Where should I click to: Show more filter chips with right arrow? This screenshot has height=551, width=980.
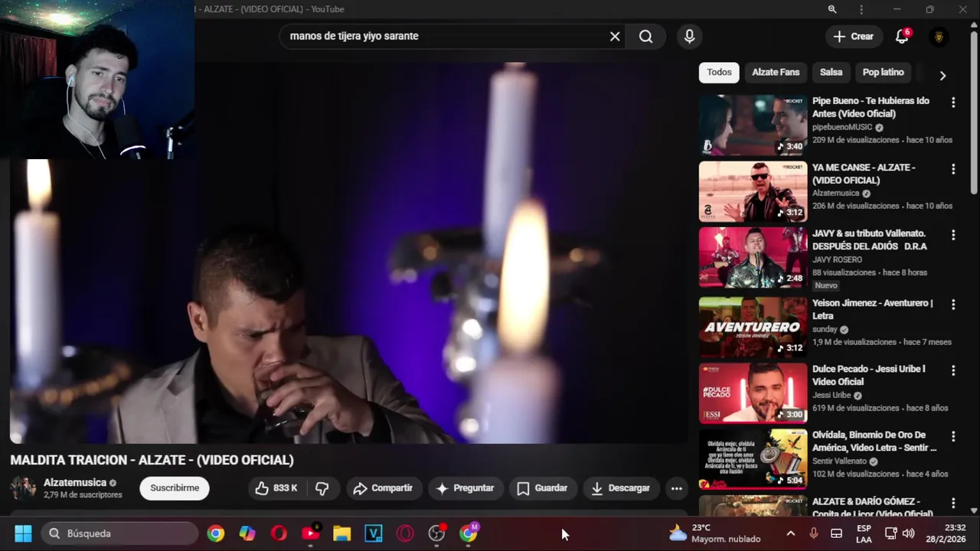(x=942, y=75)
